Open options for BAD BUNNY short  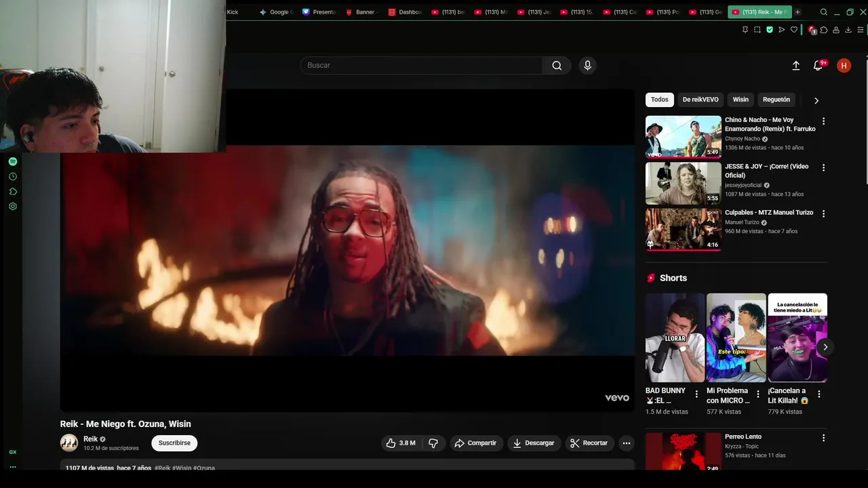click(696, 394)
